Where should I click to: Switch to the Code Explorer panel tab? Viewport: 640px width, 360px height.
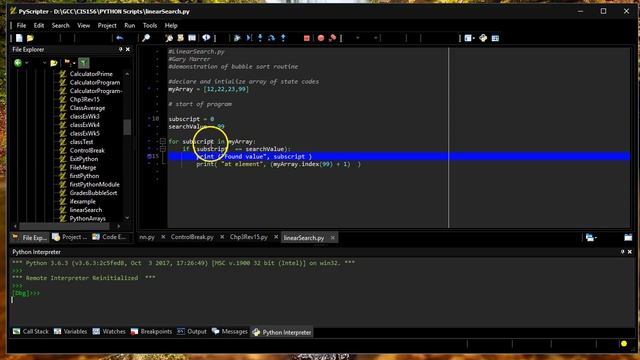point(109,237)
